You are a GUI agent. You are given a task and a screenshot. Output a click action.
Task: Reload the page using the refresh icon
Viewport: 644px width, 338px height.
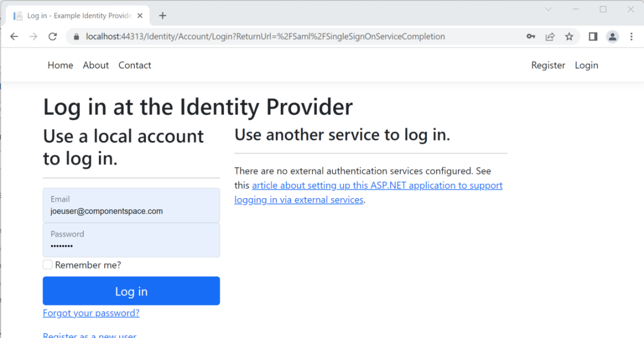pos(53,36)
